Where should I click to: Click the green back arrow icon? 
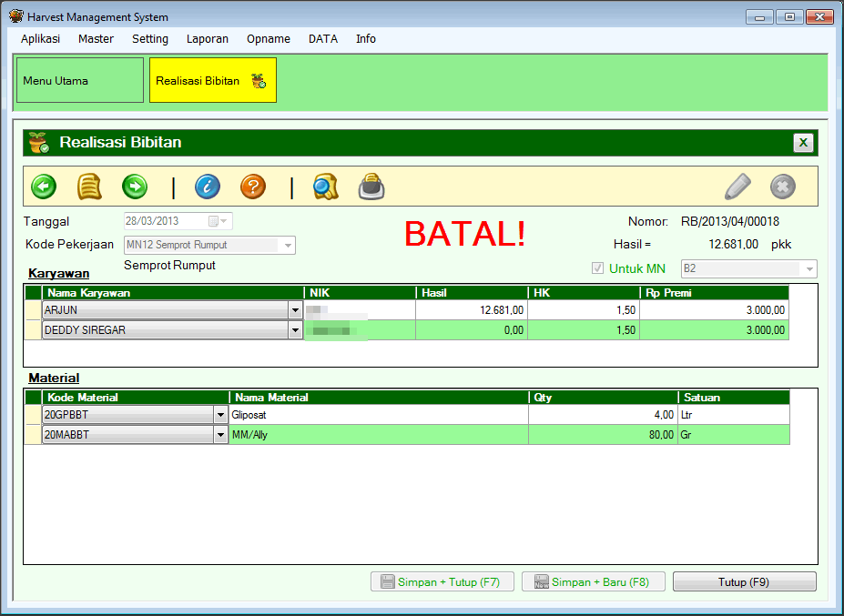pos(44,187)
